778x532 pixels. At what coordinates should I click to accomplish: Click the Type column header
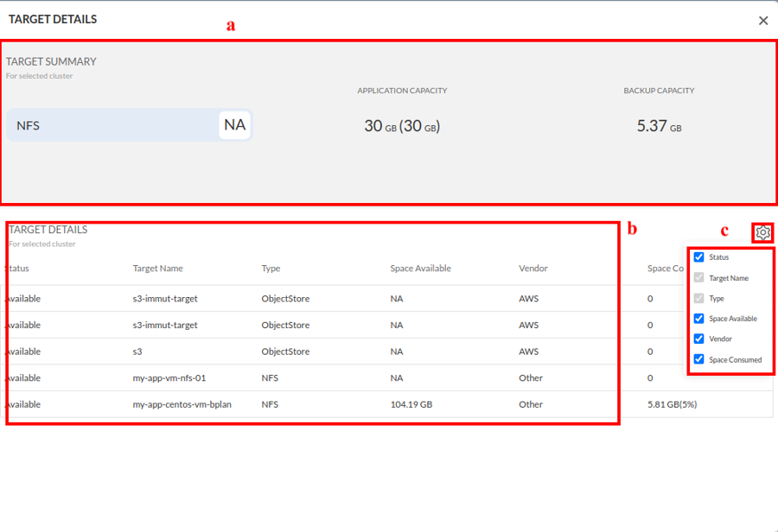coord(271,269)
